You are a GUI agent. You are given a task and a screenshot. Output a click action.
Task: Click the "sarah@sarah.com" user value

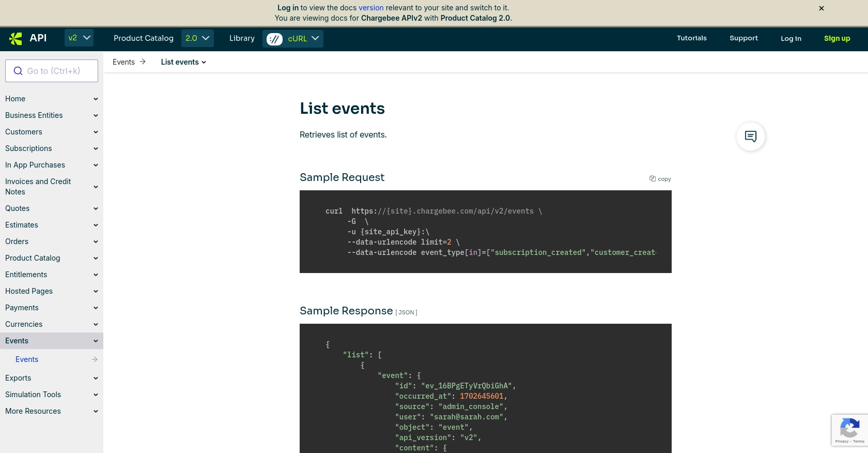point(467,417)
